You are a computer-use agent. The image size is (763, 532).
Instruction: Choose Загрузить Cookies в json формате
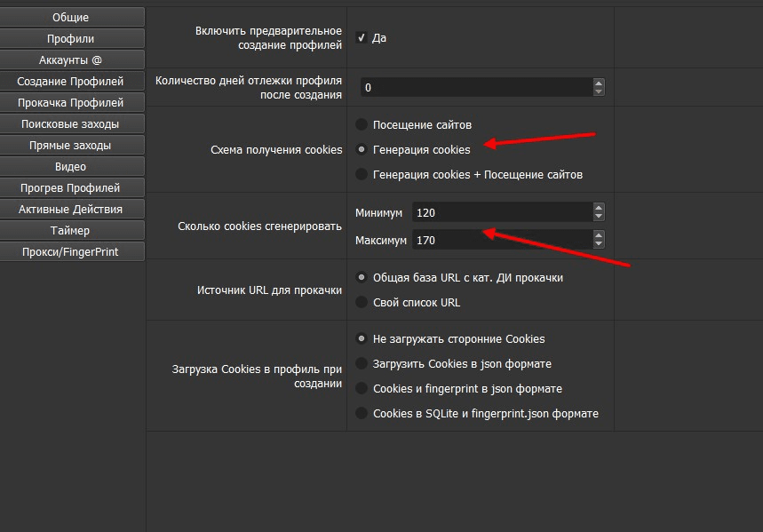tap(362, 363)
